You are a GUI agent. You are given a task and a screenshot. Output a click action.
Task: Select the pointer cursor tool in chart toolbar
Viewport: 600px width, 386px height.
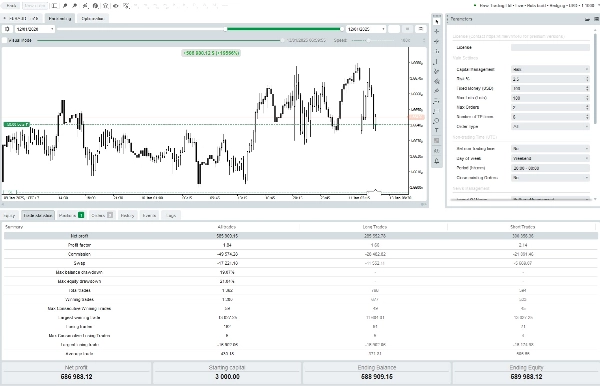click(437, 22)
